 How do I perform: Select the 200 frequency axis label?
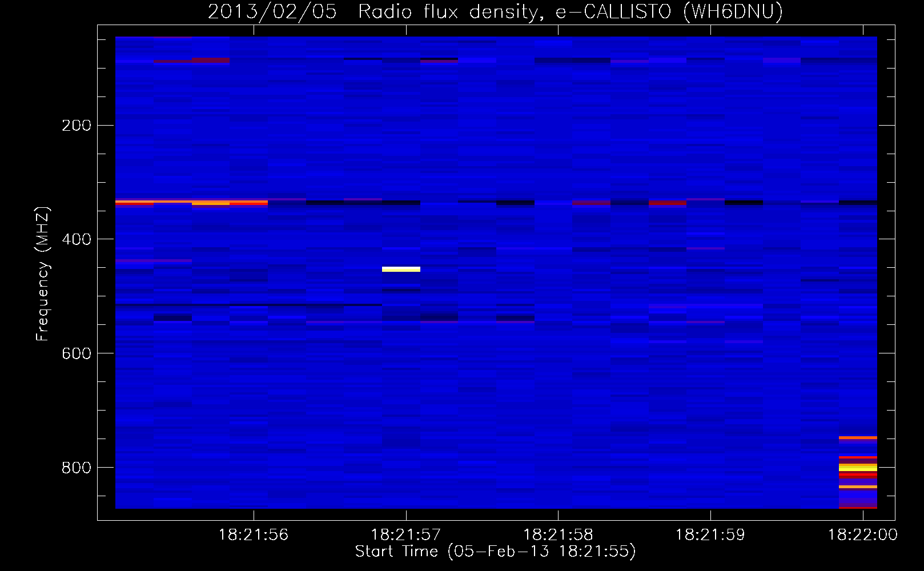coord(77,125)
